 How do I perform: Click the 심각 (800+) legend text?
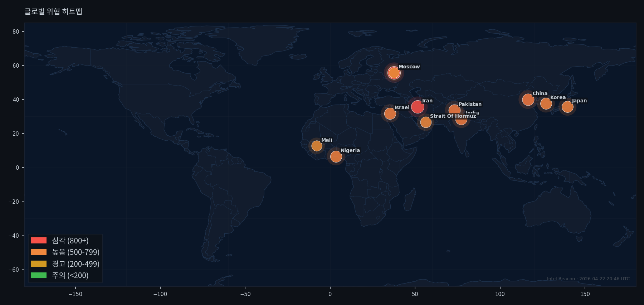pyautogui.click(x=70, y=241)
